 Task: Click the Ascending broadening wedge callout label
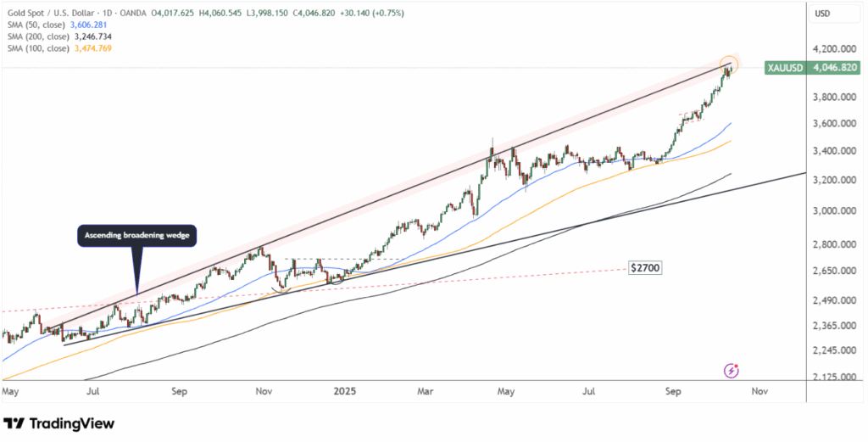136,237
